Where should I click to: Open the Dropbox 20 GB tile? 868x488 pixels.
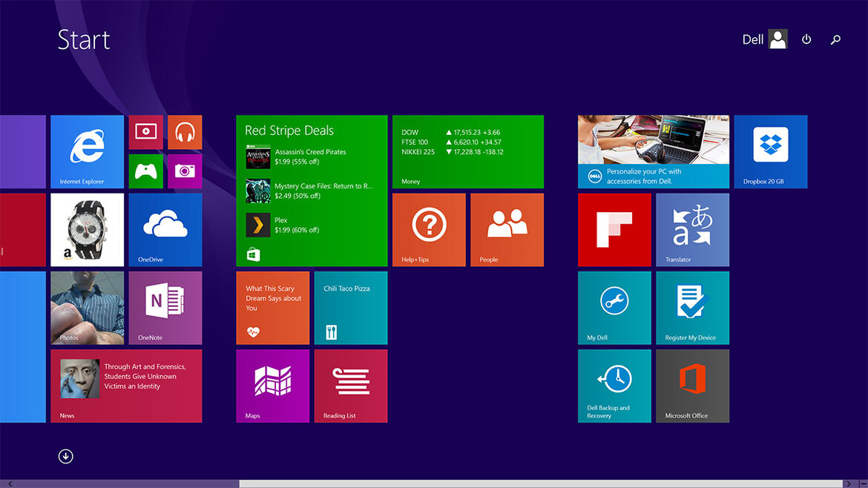click(x=771, y=151)
